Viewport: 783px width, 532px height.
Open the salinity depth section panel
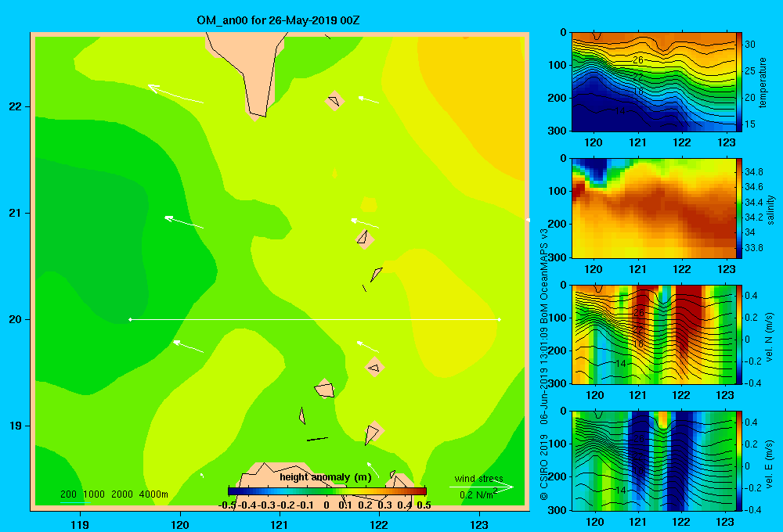654,208
